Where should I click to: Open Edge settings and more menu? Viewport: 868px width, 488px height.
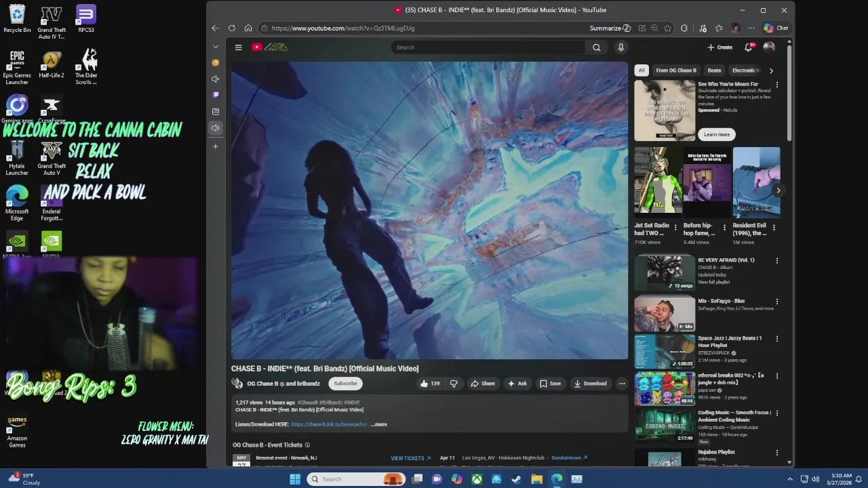click(751, 28)
